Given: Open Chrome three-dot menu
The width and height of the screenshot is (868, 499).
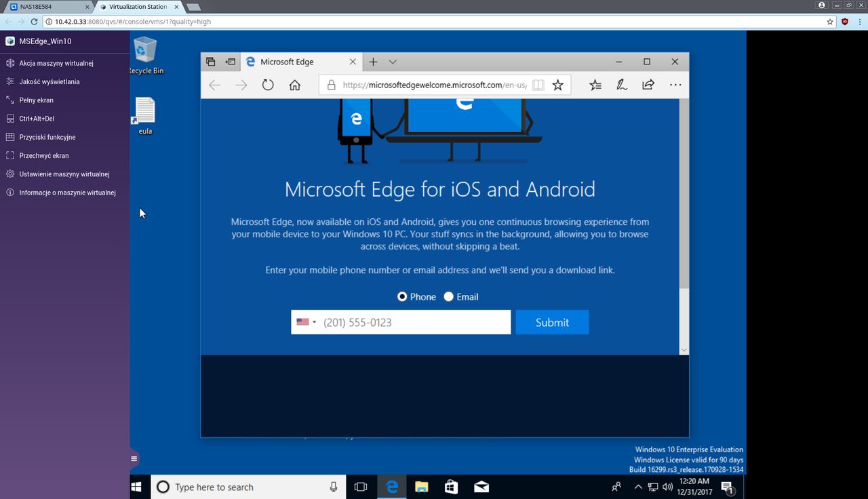Looking at the screenshot, I should (859, 22).
